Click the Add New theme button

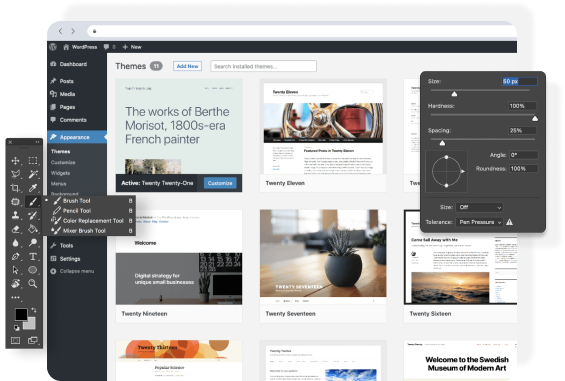coord(187,66)
